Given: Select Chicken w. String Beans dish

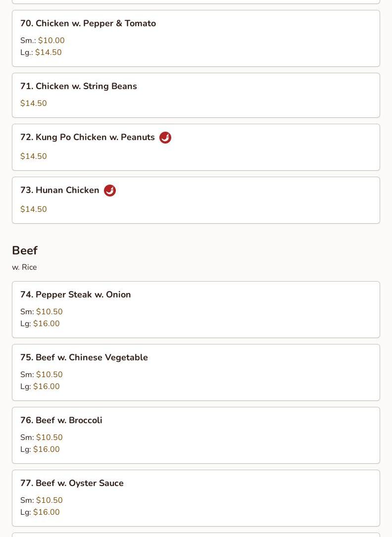Looking at the screenshot, I should (79, 86).
